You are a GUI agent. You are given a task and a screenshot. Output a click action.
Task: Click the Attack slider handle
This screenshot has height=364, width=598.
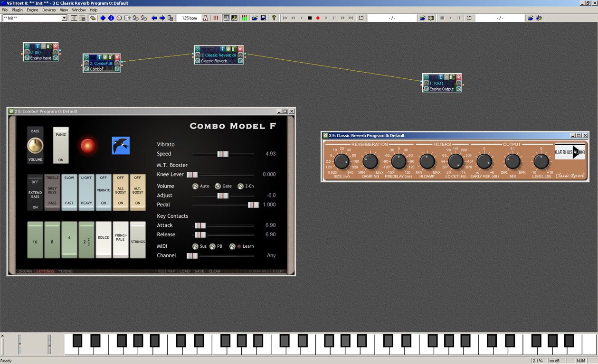pos(200,225)
